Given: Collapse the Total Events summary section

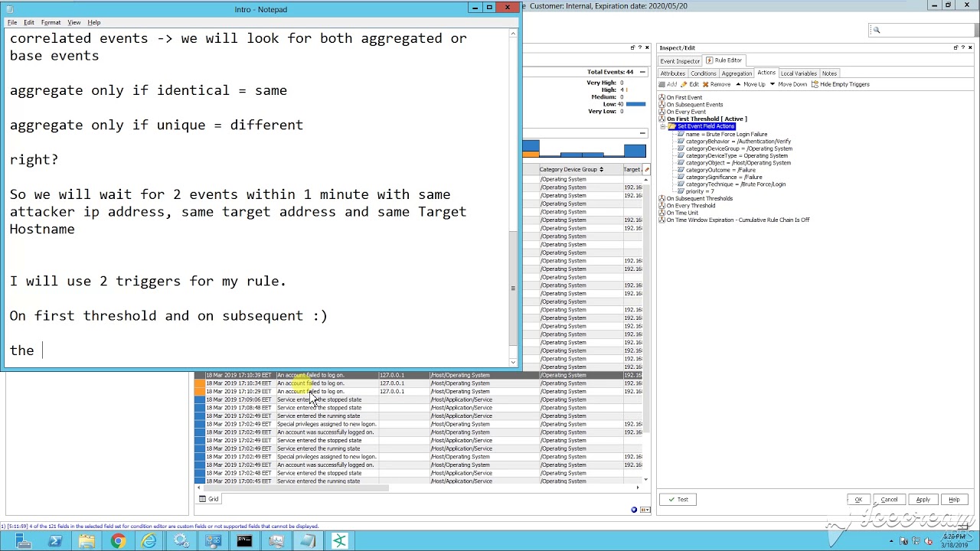Looking at the screenshot, I should point(642,72).
